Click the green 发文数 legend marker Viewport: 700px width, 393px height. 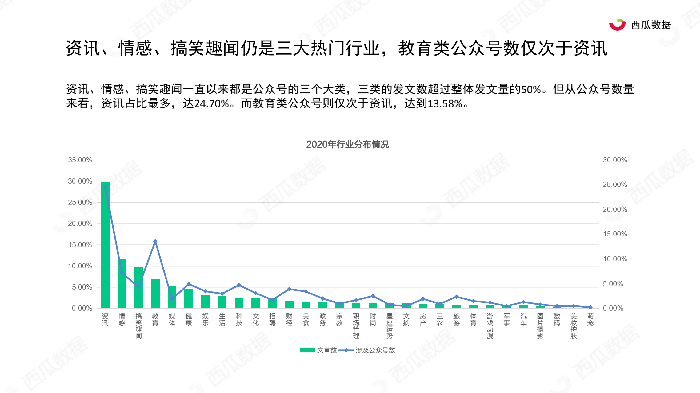click(307, 350)
